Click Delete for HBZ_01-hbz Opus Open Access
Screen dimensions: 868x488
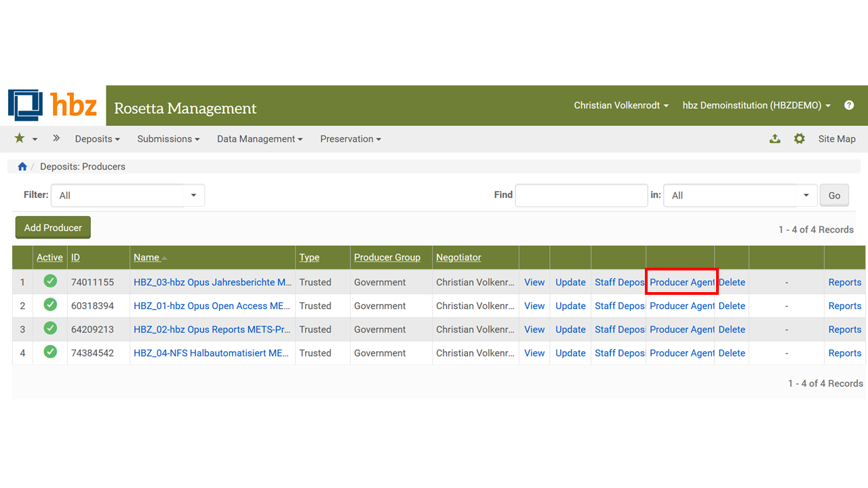pos(732,306)
